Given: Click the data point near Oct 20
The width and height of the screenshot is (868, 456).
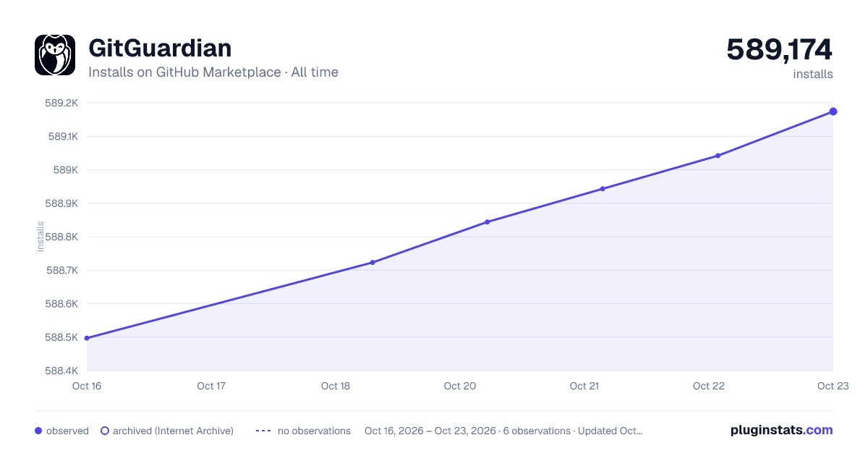Looking at the screenshot, I should [x=488, y=222].
